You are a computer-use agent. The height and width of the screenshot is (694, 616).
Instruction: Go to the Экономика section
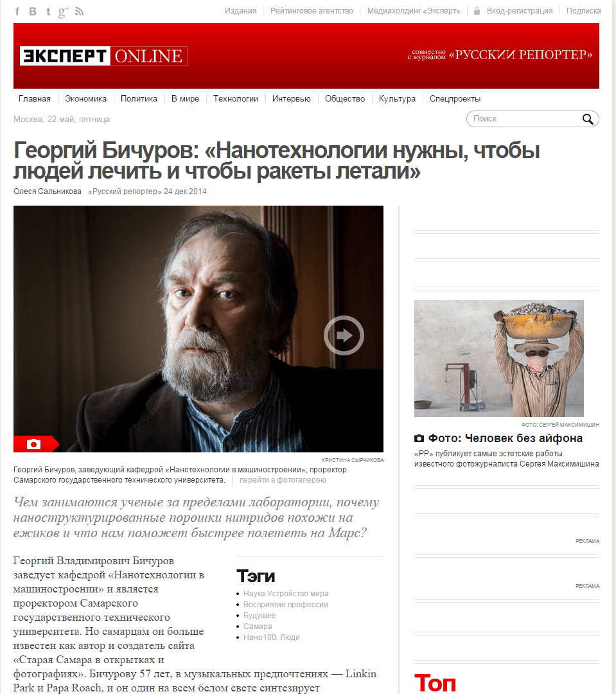[x=85, y=99]
